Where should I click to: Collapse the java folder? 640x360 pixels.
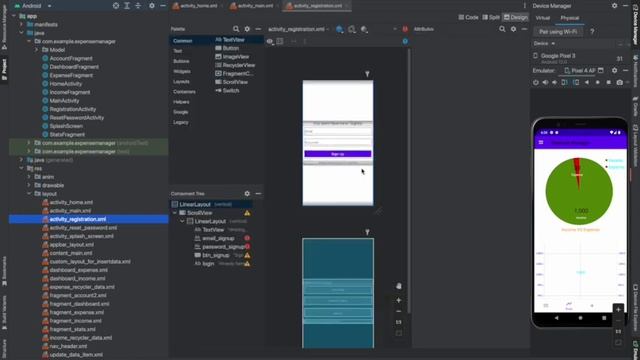[x=22, y=33]
